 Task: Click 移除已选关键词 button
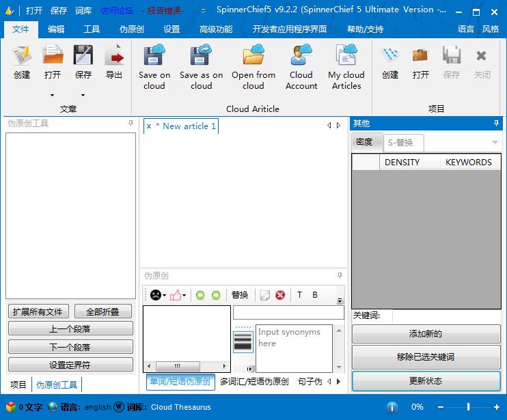[x=426, y=356]
